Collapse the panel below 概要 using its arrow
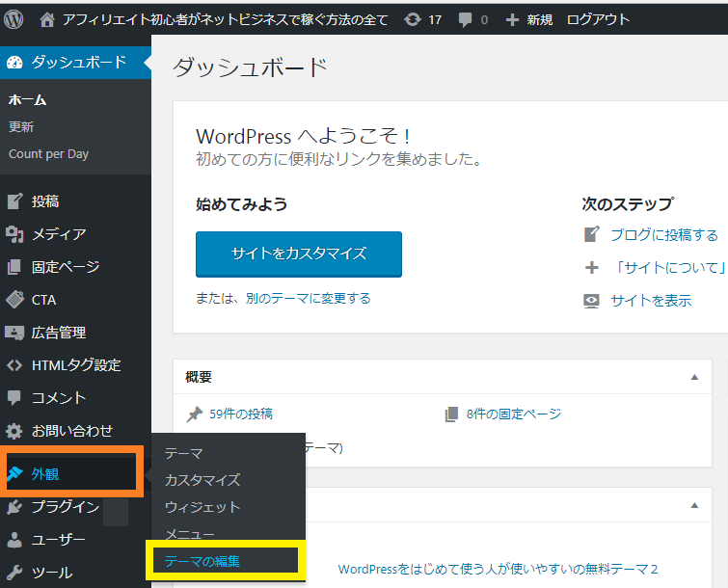 pos(694,505)
